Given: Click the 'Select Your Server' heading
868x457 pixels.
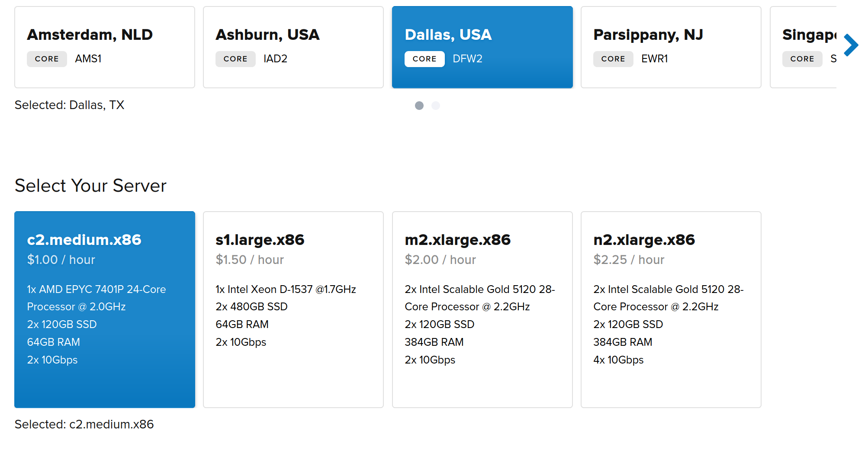Looking at the screenshot, I should point(90,186).
